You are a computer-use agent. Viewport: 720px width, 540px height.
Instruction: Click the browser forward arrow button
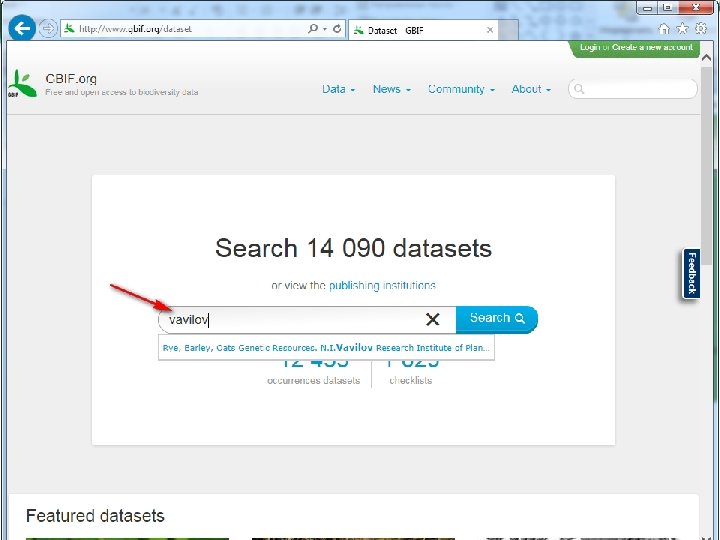pyautogui.click(x=48, y=28)
